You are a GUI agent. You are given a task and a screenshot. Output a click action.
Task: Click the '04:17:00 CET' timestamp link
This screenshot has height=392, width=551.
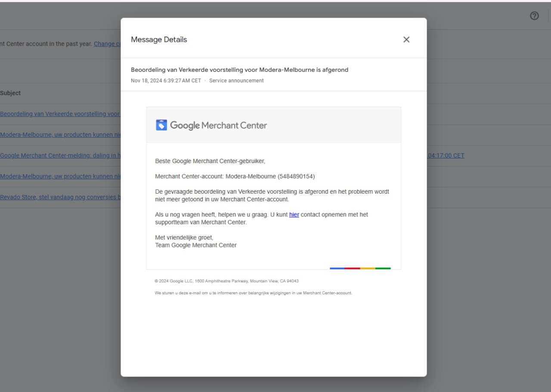pos(446,155)
